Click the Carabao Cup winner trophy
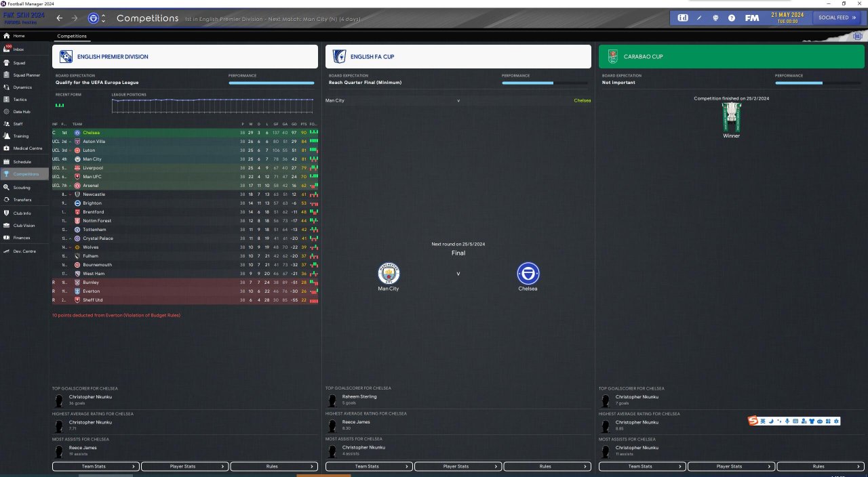The image size is (868, 477). 731,116
